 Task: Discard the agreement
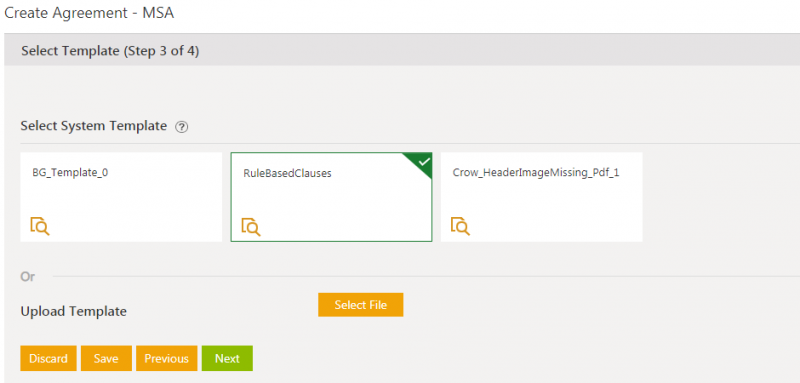pyautogui.click(x=48, y=359)
